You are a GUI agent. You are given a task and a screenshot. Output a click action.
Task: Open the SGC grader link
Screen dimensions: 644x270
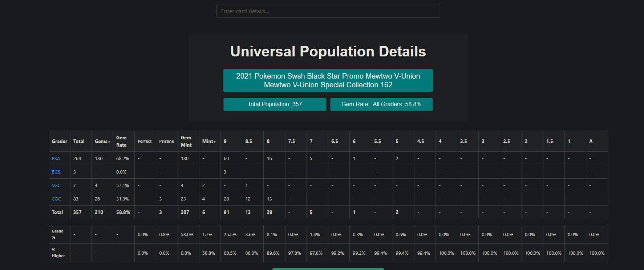[56, 186]
